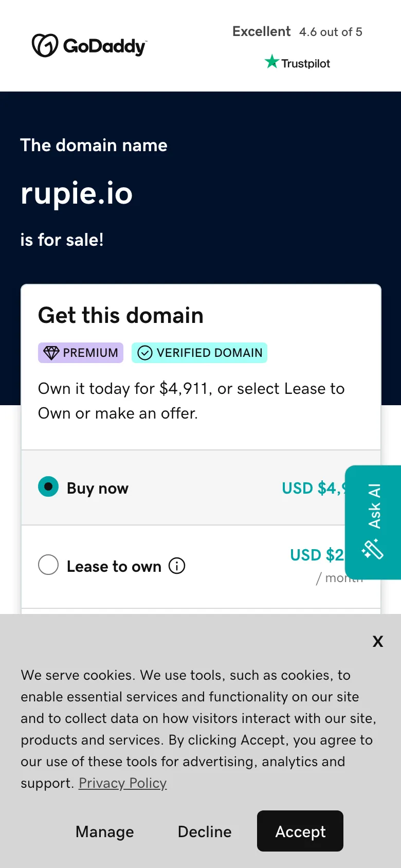The height and width of the screenshot is (868, 401).
Task: Dismiss cookie banner with the X
Action: (378, 641)
